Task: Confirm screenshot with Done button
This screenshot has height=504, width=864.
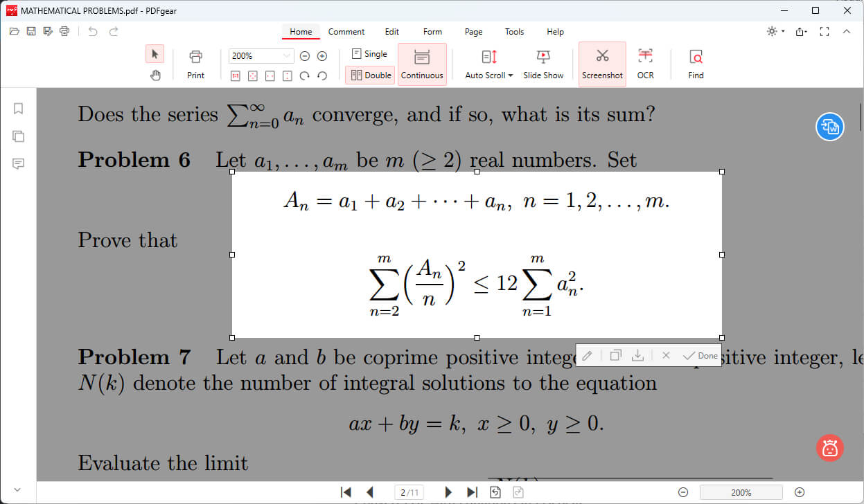Action: pyautogui.click(x=700, y=355)
